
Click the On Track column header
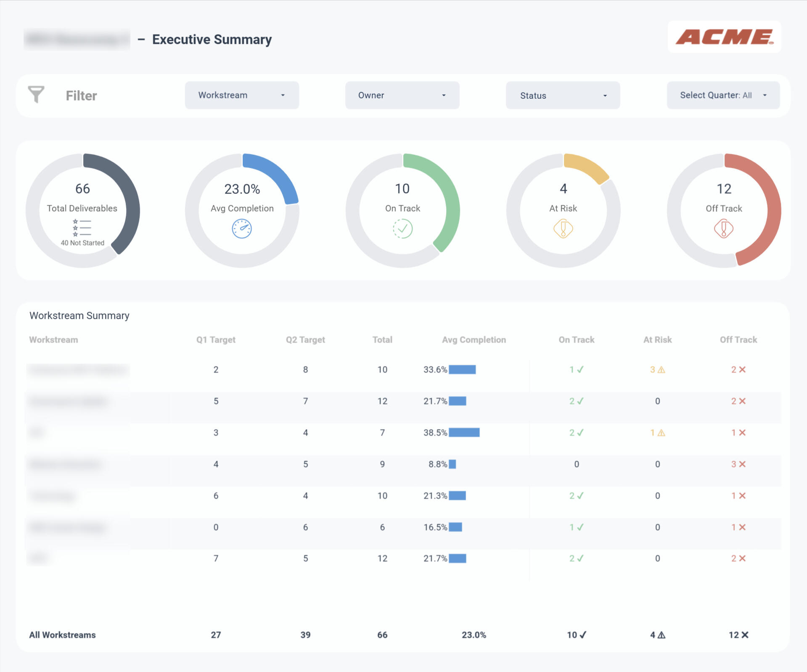point(576,339)
